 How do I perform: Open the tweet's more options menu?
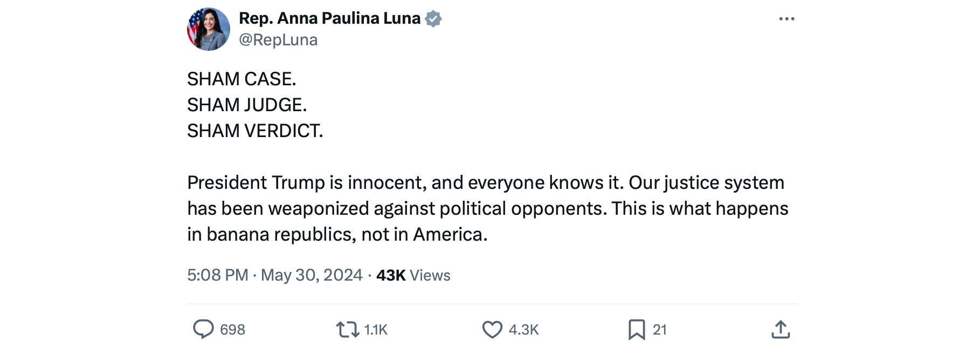(786, 19)
